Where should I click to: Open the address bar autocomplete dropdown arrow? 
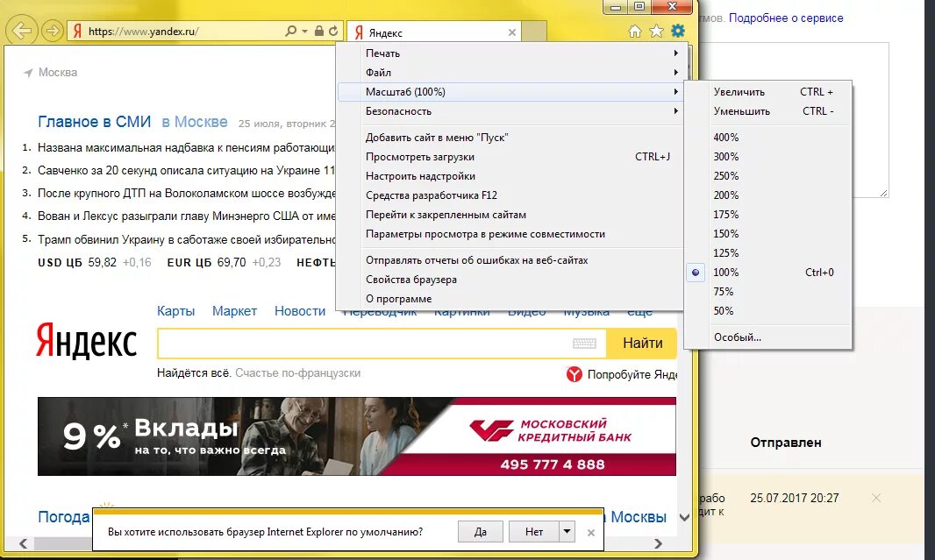(x=304, y=31)
